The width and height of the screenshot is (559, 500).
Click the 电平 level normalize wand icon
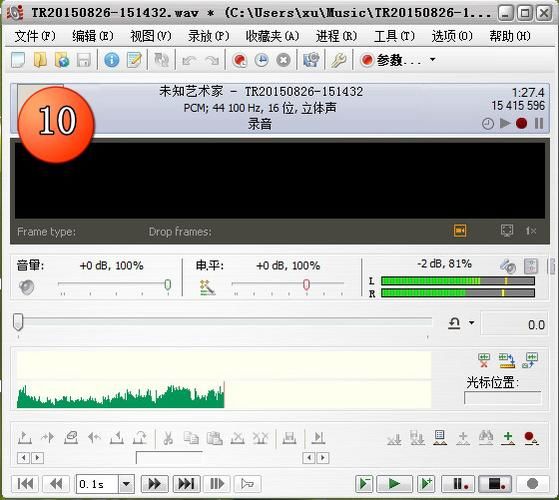pos(207,287)
